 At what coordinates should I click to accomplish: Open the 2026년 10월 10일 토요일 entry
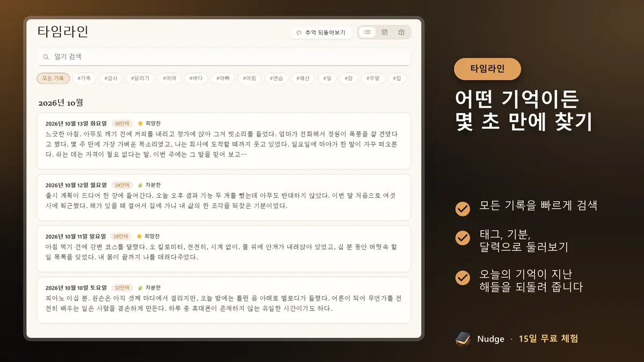pyautogui.click(x=224, y=300)
